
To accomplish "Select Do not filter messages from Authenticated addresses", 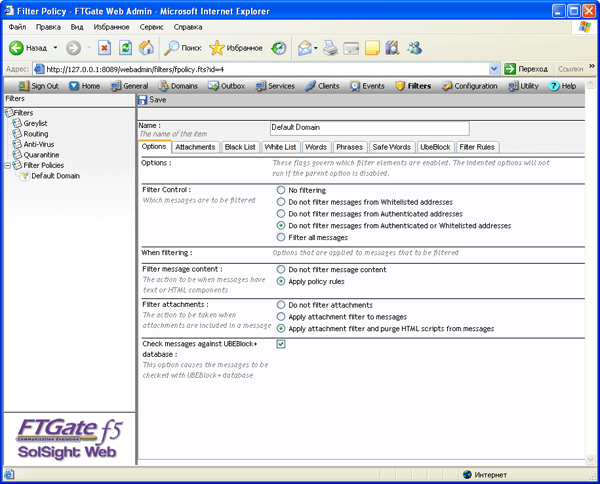I will tap(281, 213).
